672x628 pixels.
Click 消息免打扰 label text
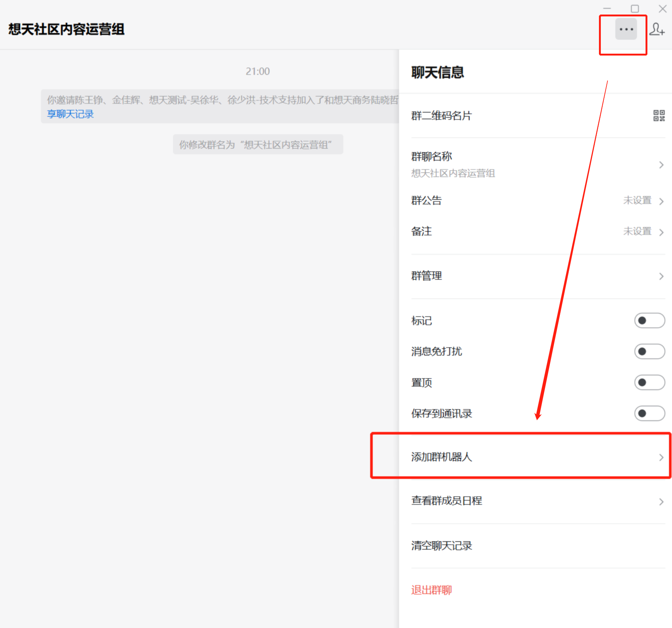(x=436, y=351)
